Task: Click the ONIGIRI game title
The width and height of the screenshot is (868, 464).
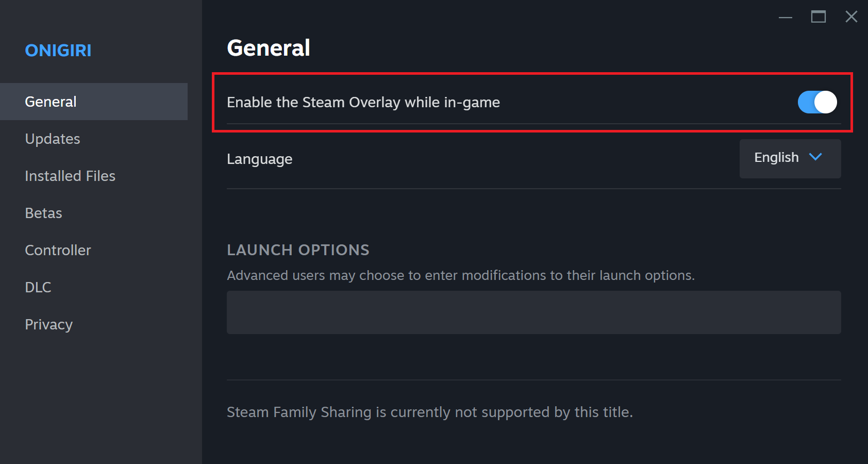Action: (x=58, y=51)
